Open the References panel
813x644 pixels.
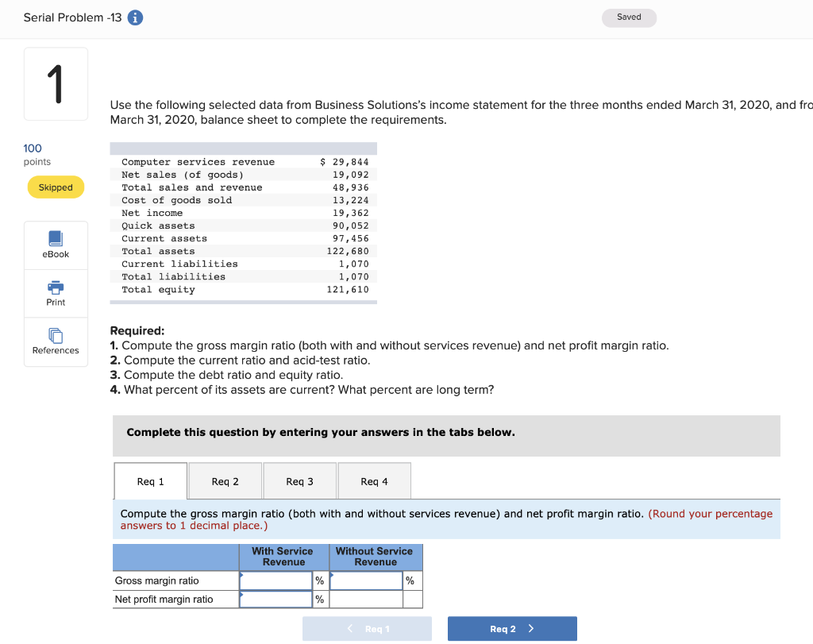coord(55,341)
